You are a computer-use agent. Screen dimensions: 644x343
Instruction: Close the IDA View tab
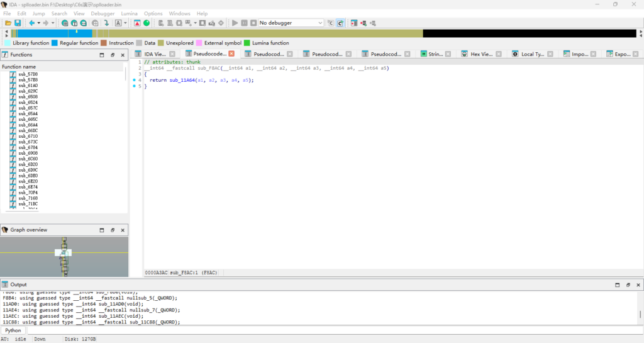pyautogui.click(x=172, y=54)
